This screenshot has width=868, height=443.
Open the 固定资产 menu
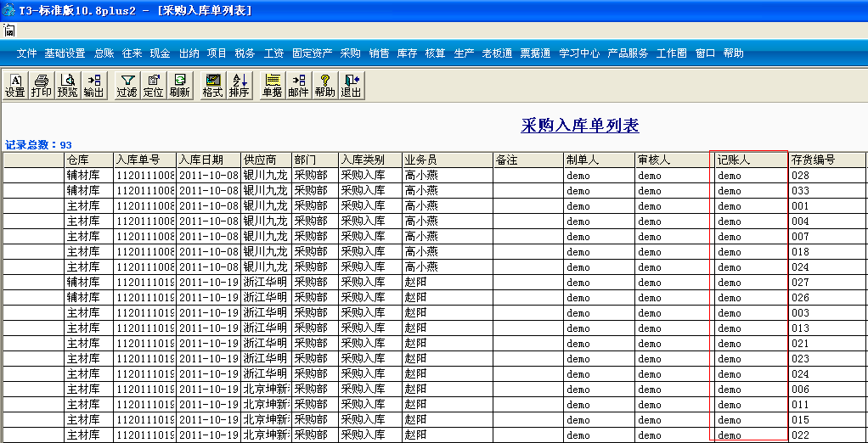pyautogui.click(x=313, y=53)
